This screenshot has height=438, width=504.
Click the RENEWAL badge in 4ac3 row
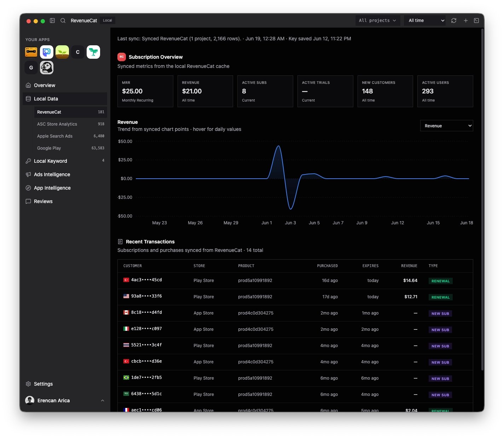(x=440, y=281)
